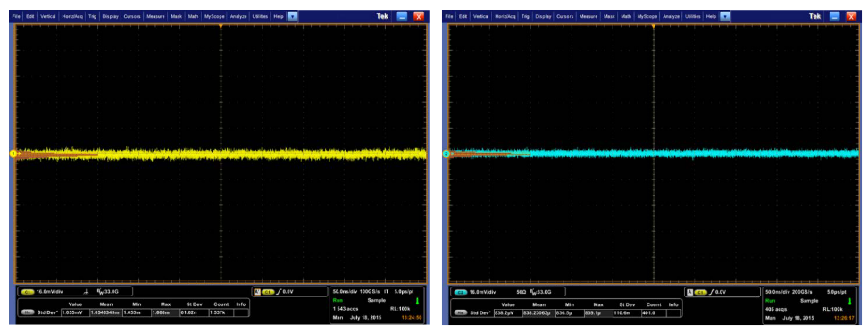Open the File menu in the left scope window
The width and height of the screenshot is (868, 333).
(x=16, y=17)
